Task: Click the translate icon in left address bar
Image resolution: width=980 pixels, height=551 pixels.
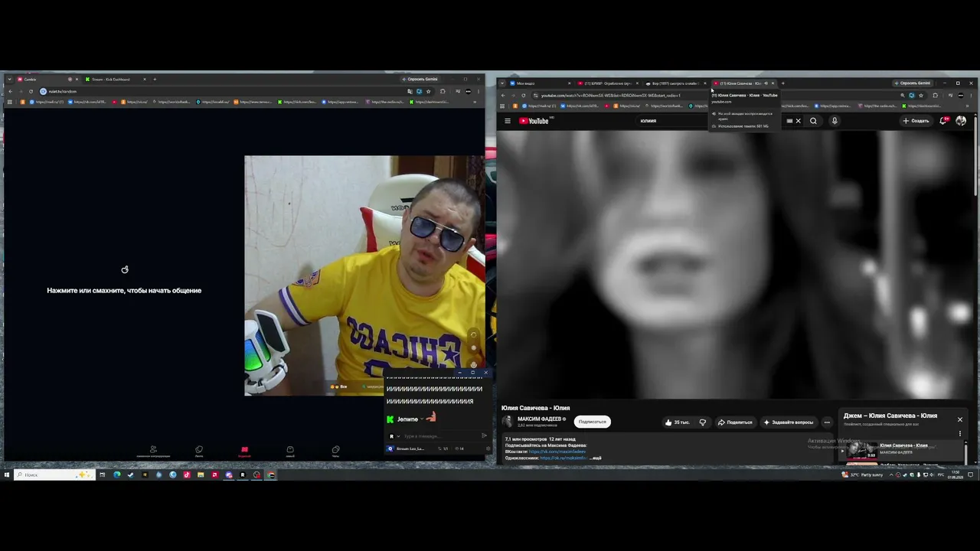Action: click(410, 91)
